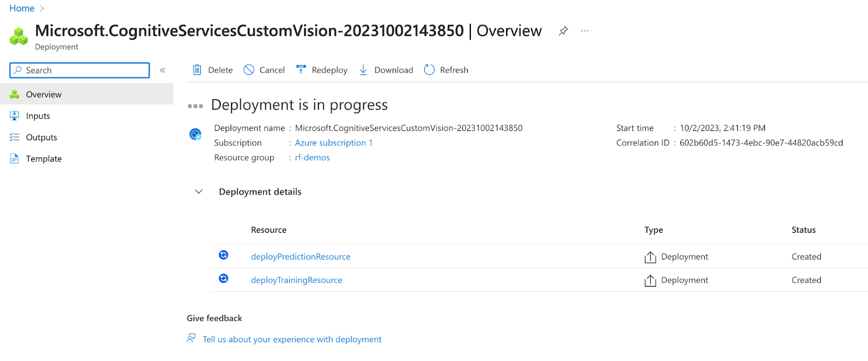868x361 pixels.
Task: Click Deployment upload icon in deployTrainingResource row
Action: (x=650, y=280)
